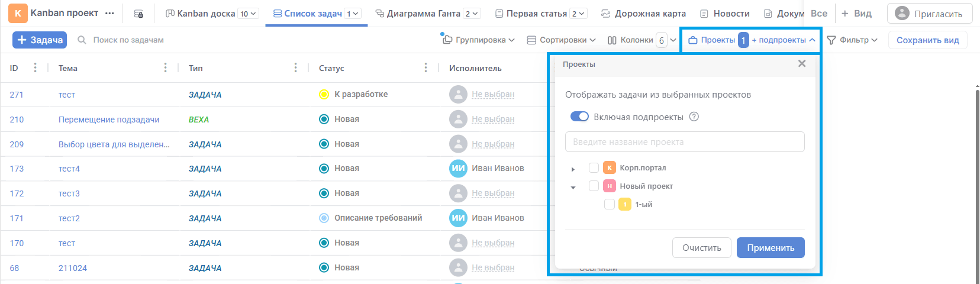Image resolution: width=980 pixels, height=284 pixels.
Task: Click the Иван Иванов avatar on task 173
Action: [x=458, y=169]
